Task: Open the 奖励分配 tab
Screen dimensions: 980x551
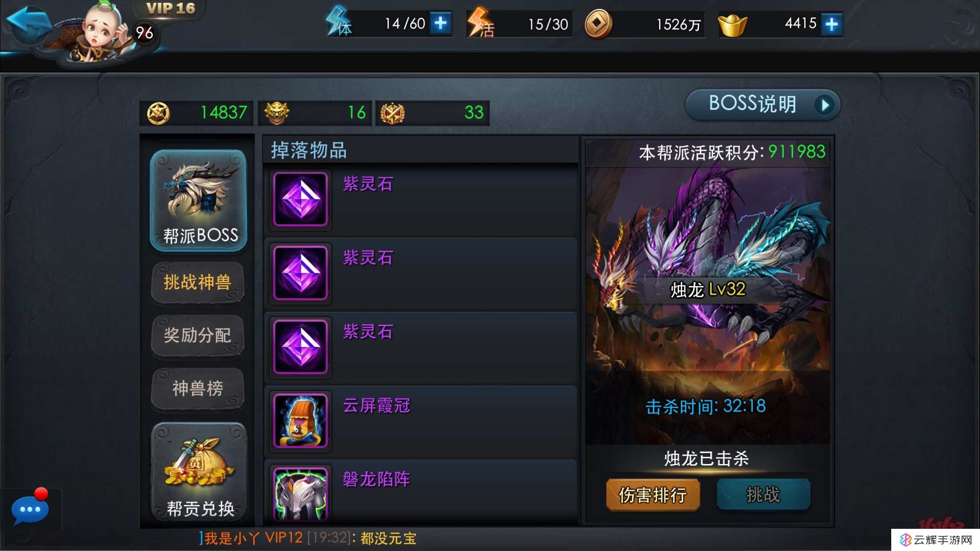Action: coord(198,335)
